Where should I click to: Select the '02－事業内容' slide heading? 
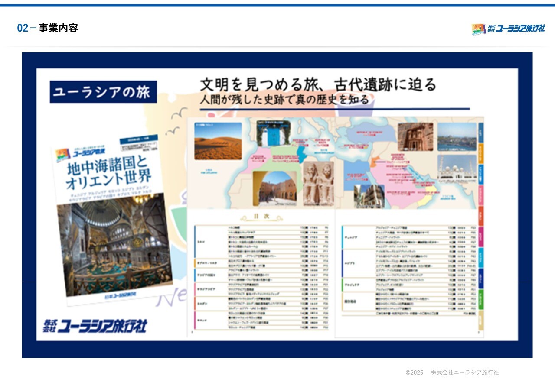(48, 28)
